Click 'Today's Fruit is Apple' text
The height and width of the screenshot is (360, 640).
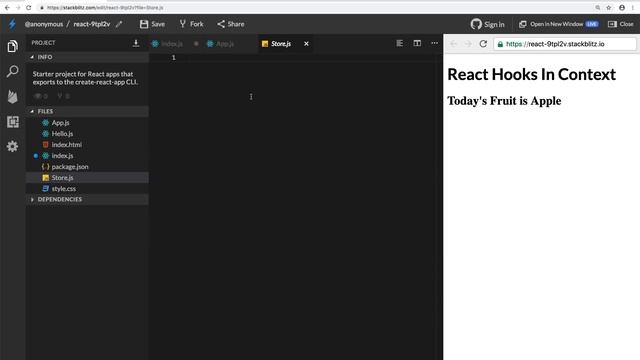(504, 101)
